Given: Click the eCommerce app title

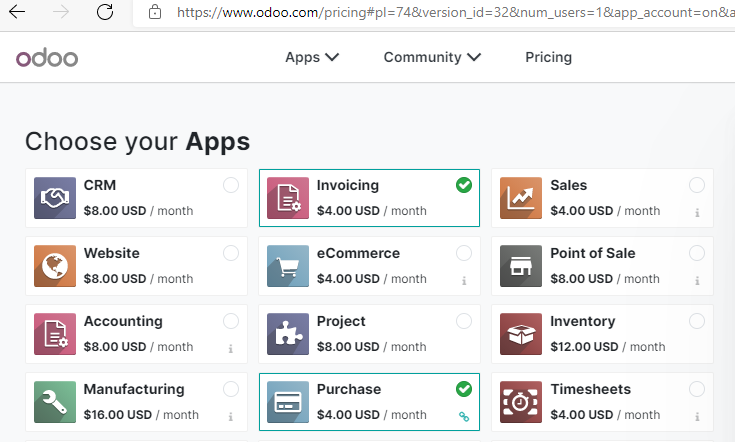Looking at the screenshot, I should point(359,253).
